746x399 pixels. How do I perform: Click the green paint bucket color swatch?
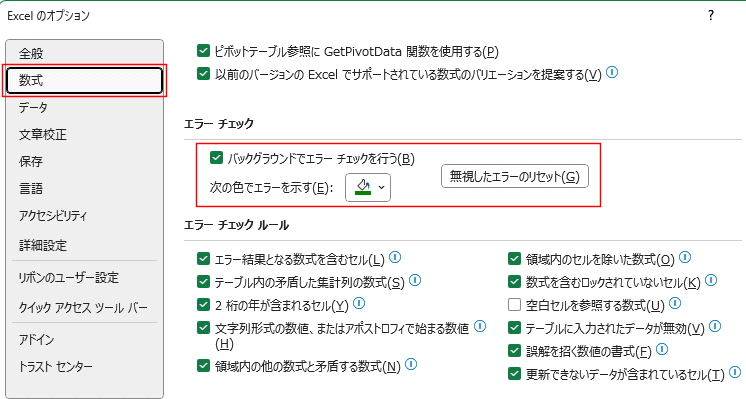pos(363,187)
